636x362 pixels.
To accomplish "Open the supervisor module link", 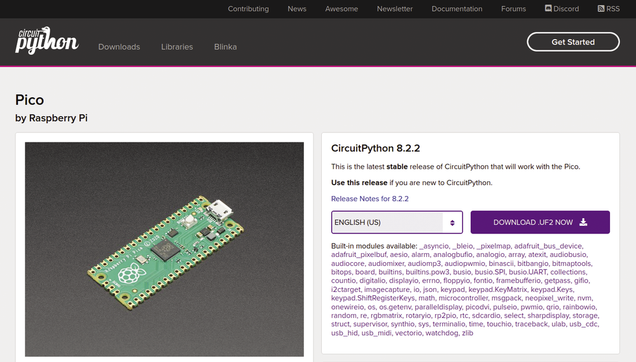I will tap(370, 324).
